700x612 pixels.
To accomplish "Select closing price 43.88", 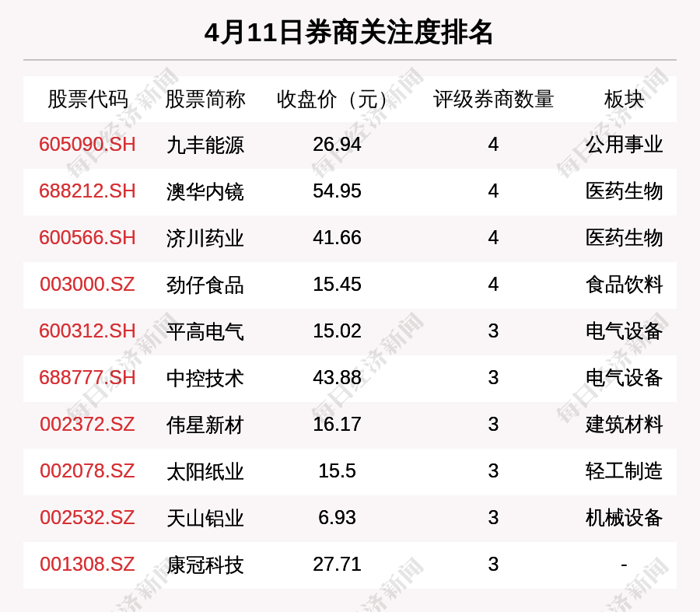I will click(x=337, y=378).
